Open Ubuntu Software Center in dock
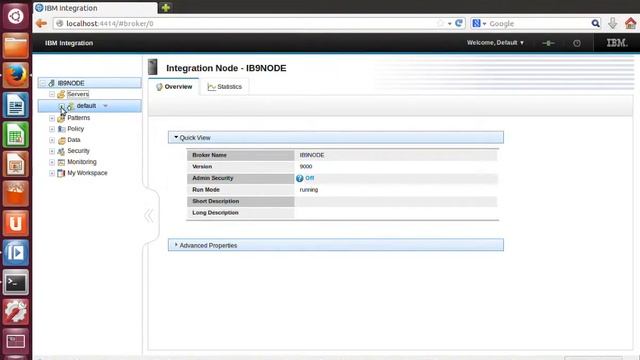Screen dimensions: 640x360 click(x=16, y=193)
